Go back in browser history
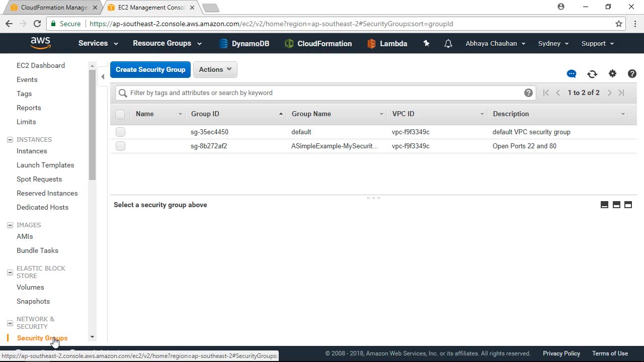This screenshot has width=644, height=362. pyautogui.click(x=9, y=24)
